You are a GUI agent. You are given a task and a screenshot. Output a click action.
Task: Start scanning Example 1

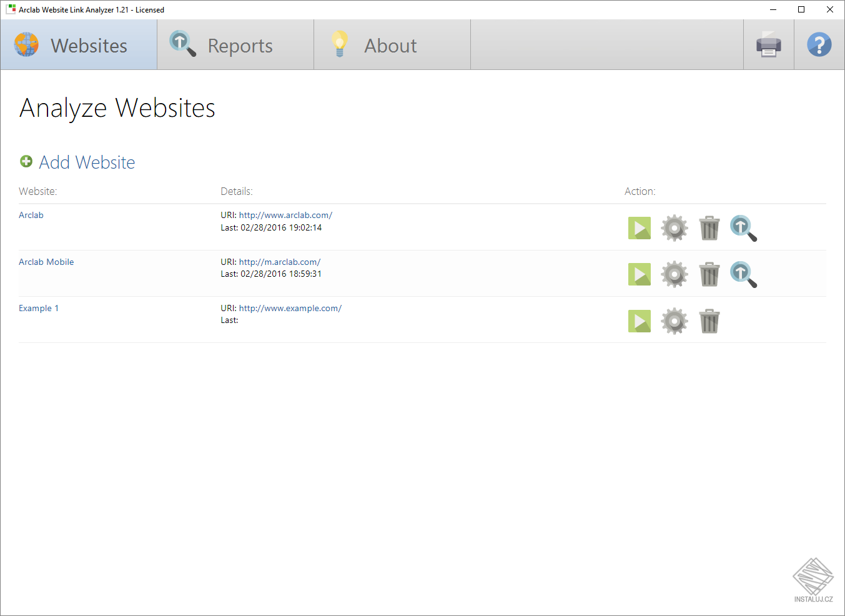coord(639,320)
